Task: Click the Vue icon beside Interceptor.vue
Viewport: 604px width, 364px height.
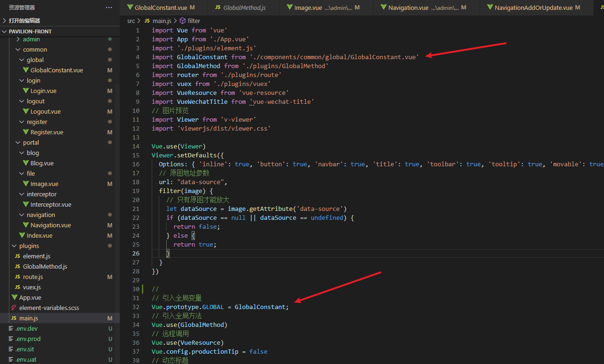Action: (x=26, y=204)
